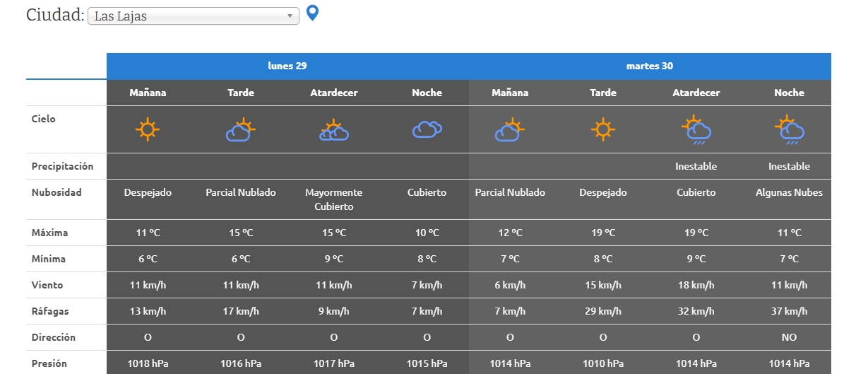
Task: Click the Nubosidad row label
Action: click(57, 192)
